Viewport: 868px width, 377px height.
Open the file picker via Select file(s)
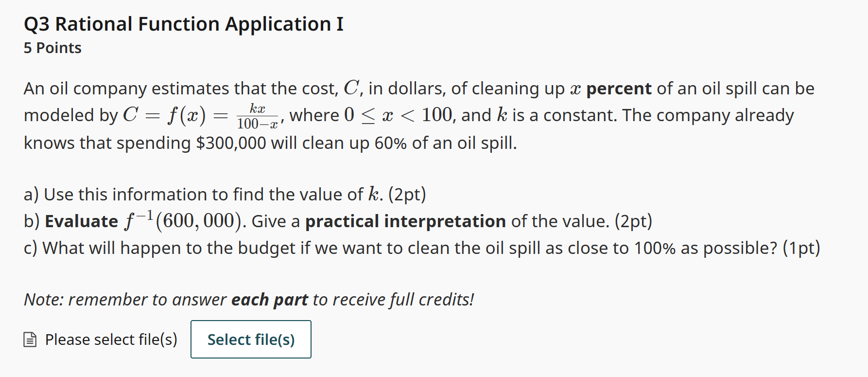pyautogui.click(x=250, y=340)
